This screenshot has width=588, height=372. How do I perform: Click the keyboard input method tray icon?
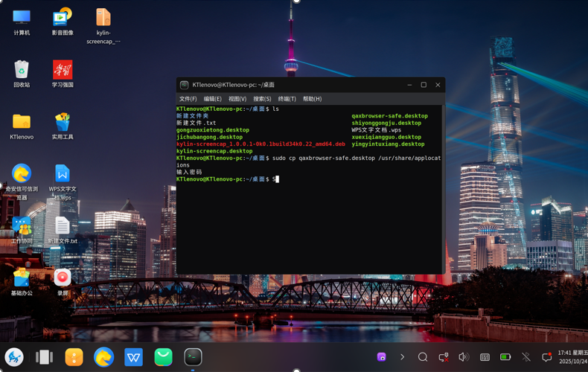[x=485, y=357]
